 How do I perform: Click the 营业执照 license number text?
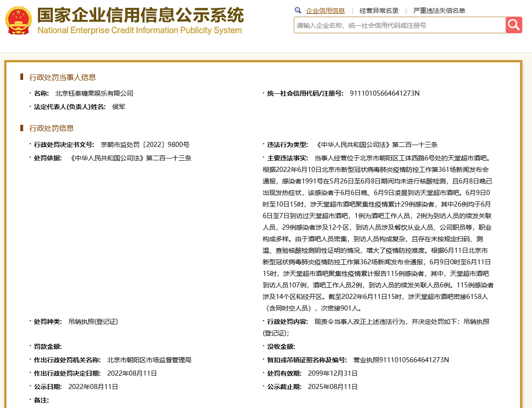pyautogui.click(x=402, y=360)
